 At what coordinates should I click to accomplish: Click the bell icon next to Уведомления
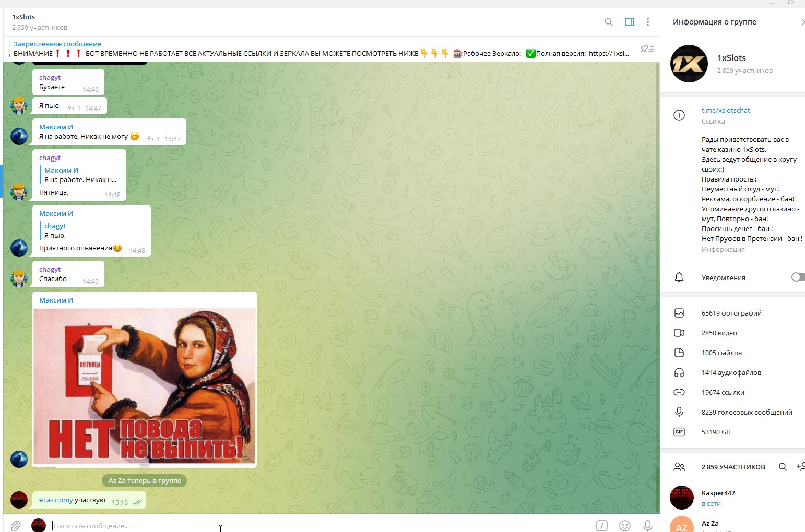coord(679,277)
